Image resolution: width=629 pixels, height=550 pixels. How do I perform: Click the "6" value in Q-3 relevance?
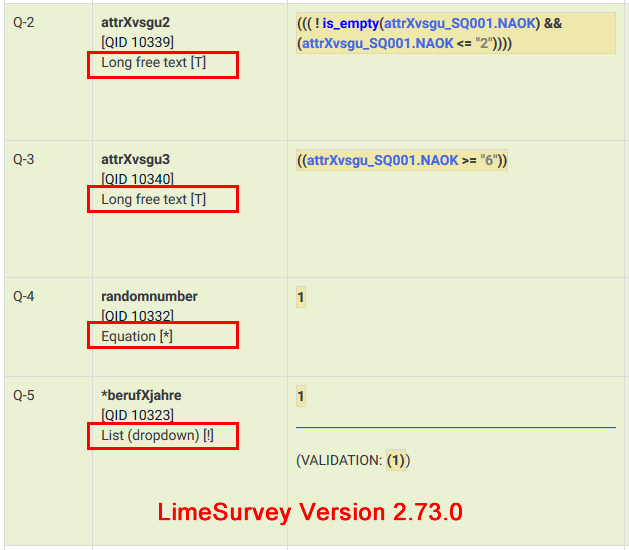(x=489, y=160)
